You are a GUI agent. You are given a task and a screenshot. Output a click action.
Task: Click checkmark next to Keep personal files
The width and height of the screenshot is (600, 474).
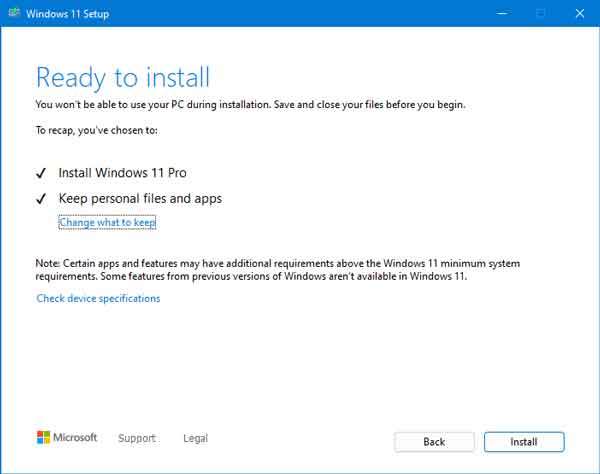tap(41, 199)
